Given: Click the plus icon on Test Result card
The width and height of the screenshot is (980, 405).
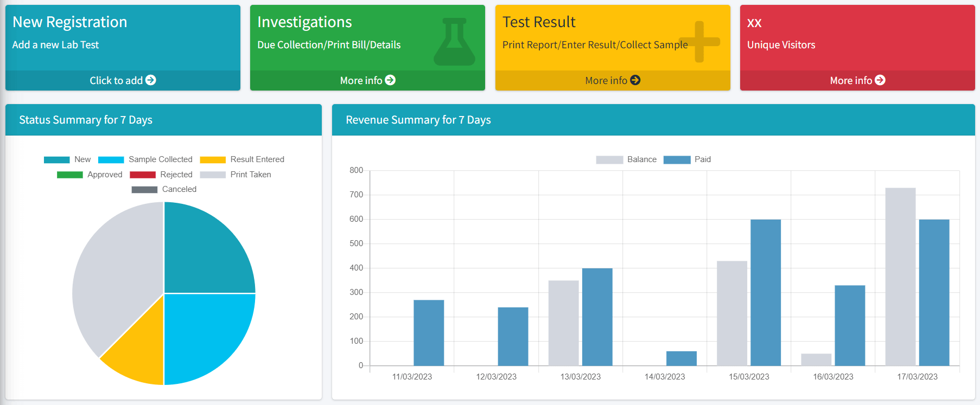Looking at the screenshot, I should tap(699, 42).
